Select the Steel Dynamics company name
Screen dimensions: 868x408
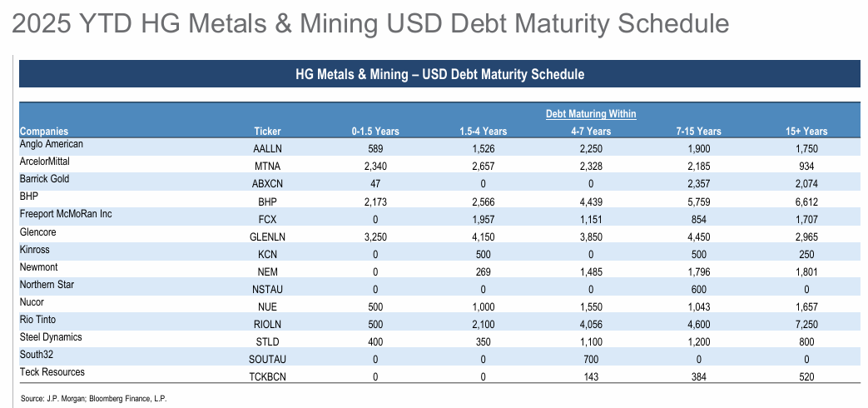point(50,337)
